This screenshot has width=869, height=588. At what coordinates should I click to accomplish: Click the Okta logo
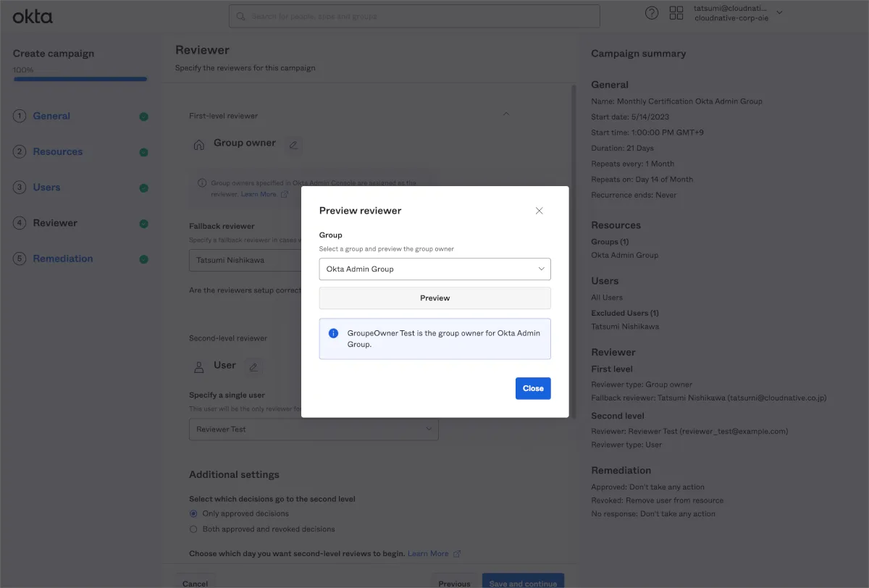33,16
